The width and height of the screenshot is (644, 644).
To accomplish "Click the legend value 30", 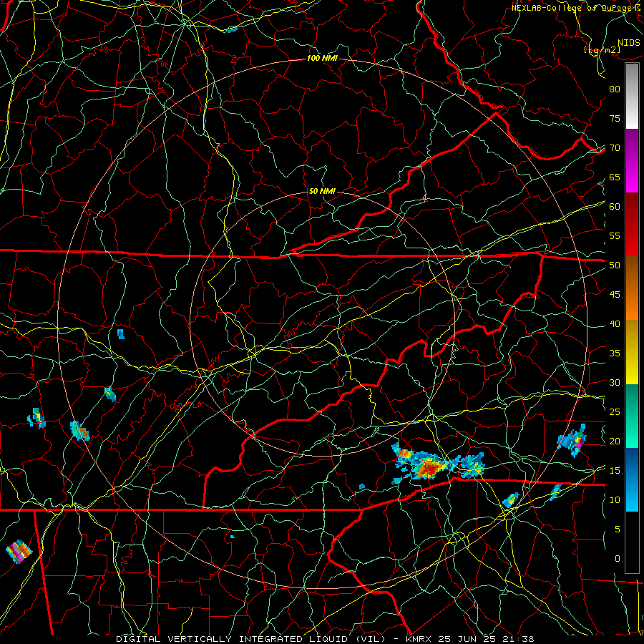I will coord(615,383).
